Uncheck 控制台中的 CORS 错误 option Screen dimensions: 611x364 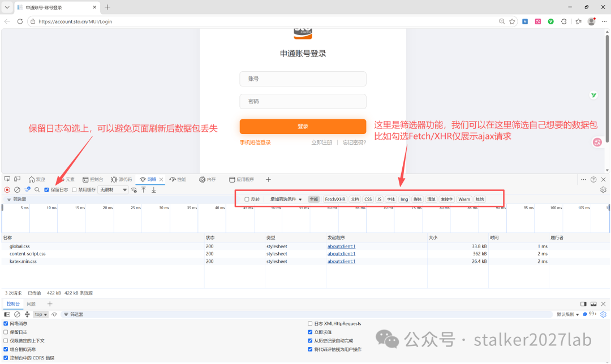(6, 358)
